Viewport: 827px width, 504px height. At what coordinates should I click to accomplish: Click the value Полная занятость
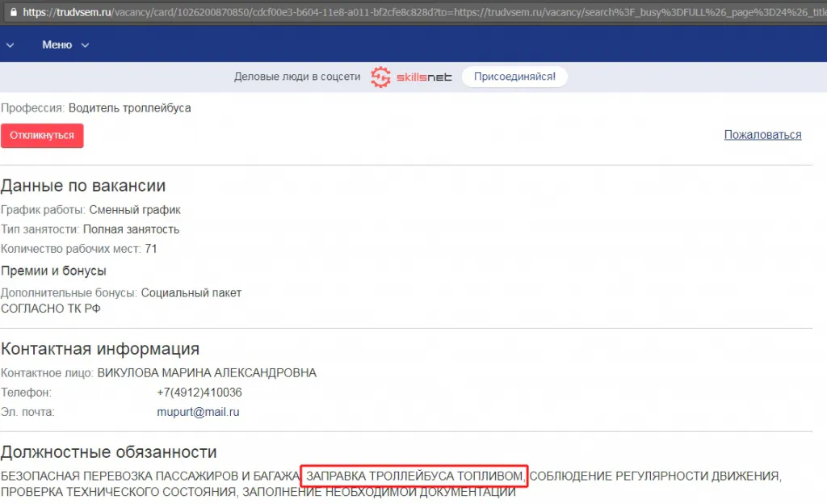132,229
